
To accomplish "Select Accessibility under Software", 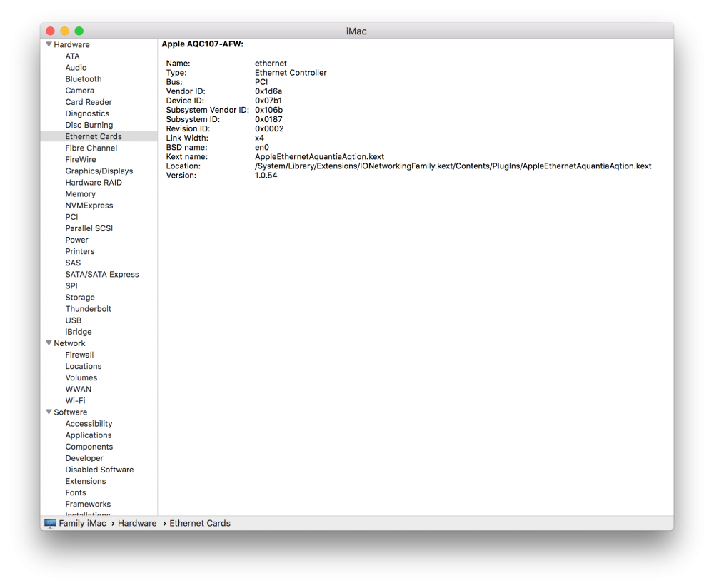I will tap(89, 424).
